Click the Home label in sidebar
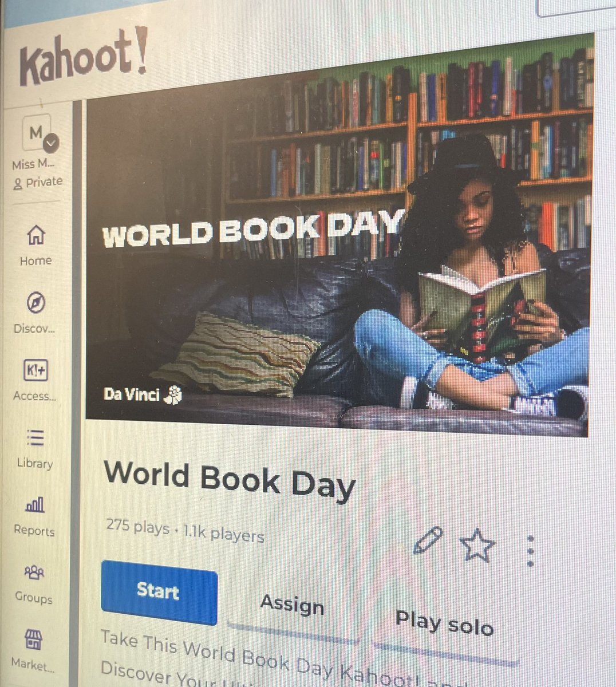The image size is (616, 687). pyautogui.click(x=36, y=260)
